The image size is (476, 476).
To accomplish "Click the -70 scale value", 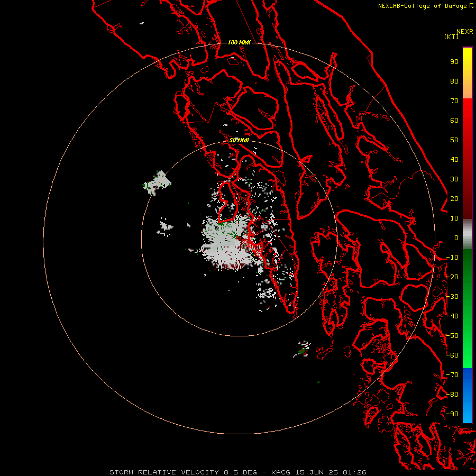I will (452, 375).
